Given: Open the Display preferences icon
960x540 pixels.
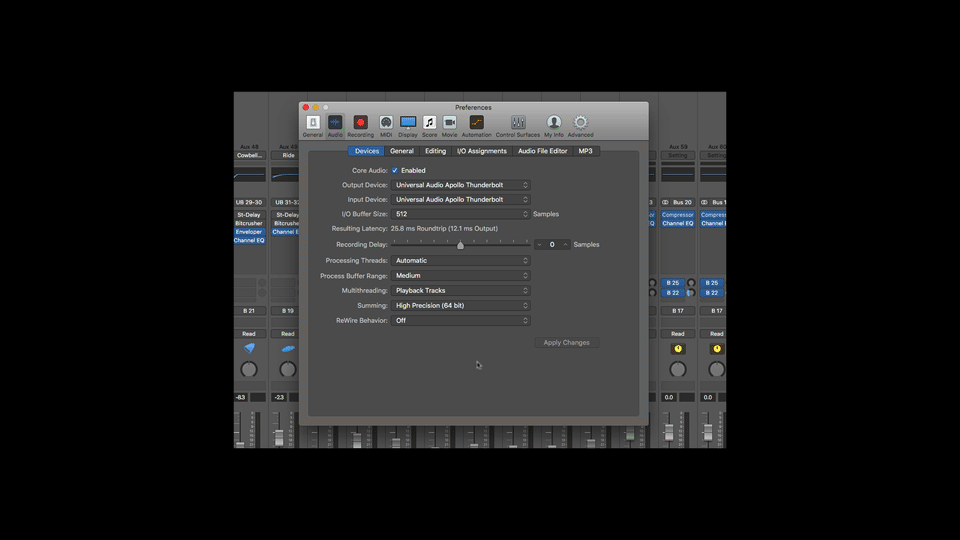Looking at the screenshot, I should 408,122.
